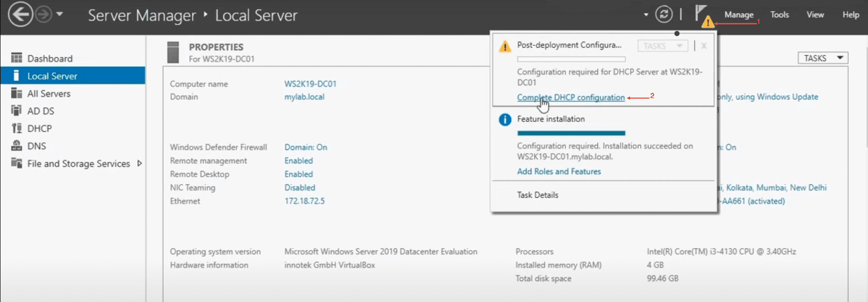Click the AD DS role icon

[17, 111]
